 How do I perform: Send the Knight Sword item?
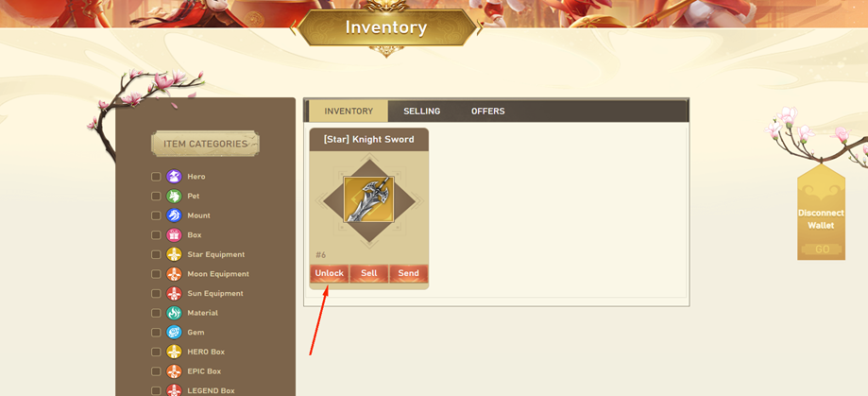pos(409,273)
